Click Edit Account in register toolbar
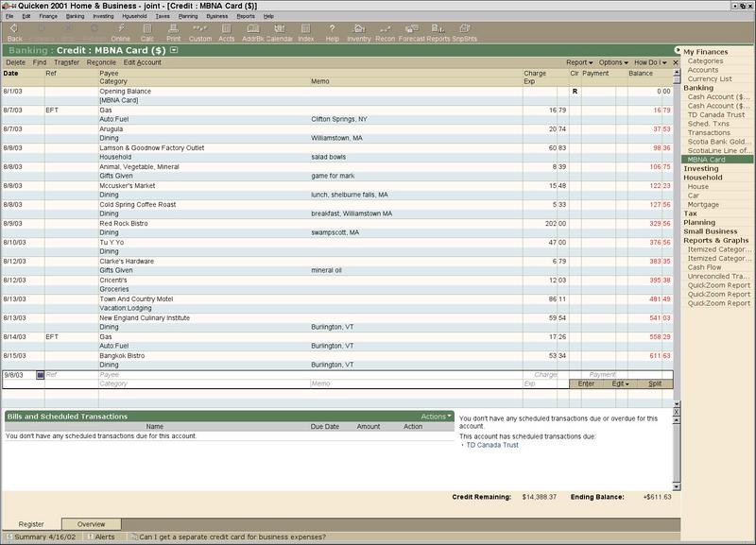 (143, 62)
